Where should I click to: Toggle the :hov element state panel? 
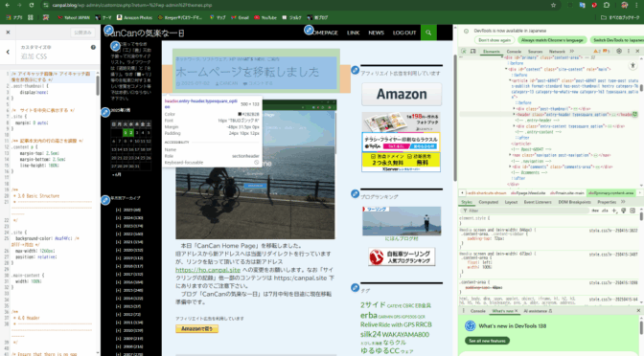pyautogui.click(x=595, y=211)
